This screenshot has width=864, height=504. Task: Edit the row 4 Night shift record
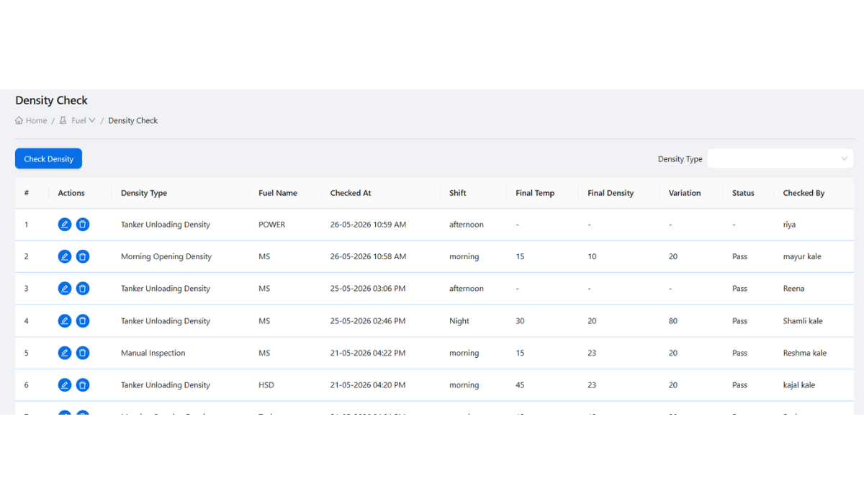click(65, 321)
